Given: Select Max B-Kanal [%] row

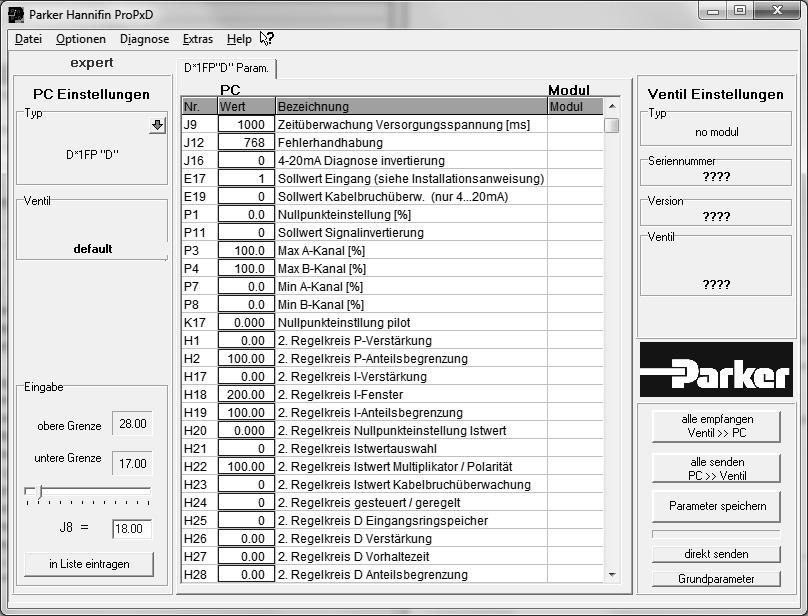Looking at the screenshot, I should pos(392,269).
